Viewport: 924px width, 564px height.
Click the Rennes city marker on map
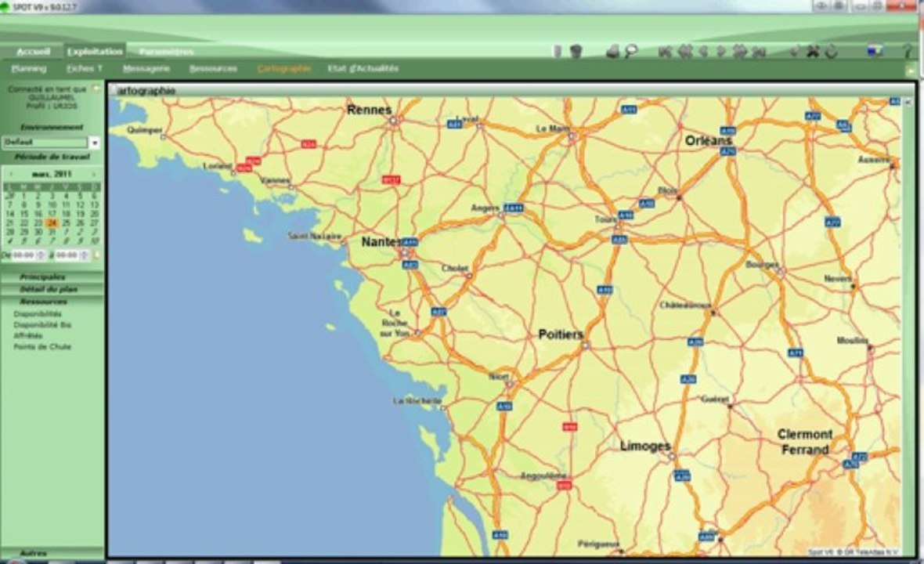click(394, 121)
